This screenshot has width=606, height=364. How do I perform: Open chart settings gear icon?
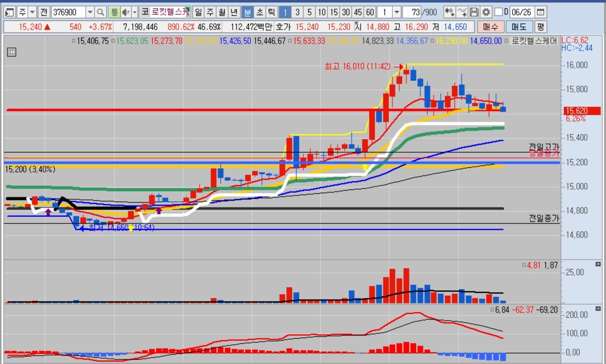pyautogui.click(x=486, y=12)
